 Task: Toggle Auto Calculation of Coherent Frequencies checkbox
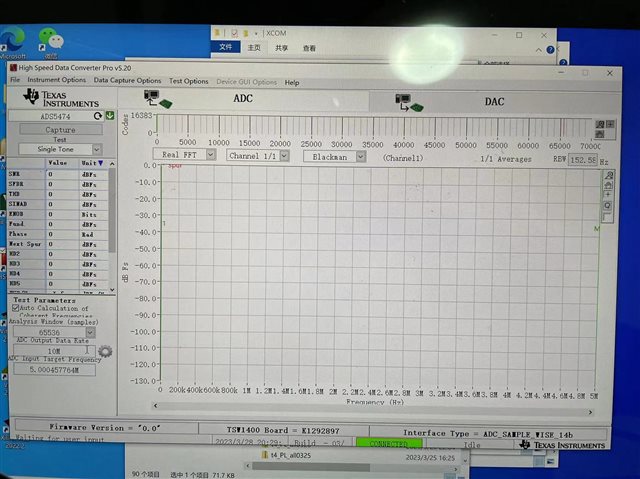16,308
